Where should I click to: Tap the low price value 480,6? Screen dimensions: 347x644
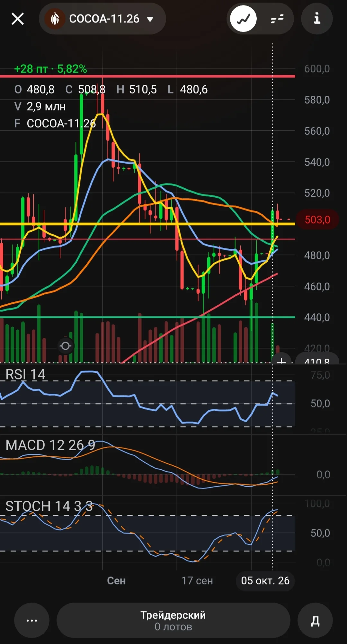194,89
